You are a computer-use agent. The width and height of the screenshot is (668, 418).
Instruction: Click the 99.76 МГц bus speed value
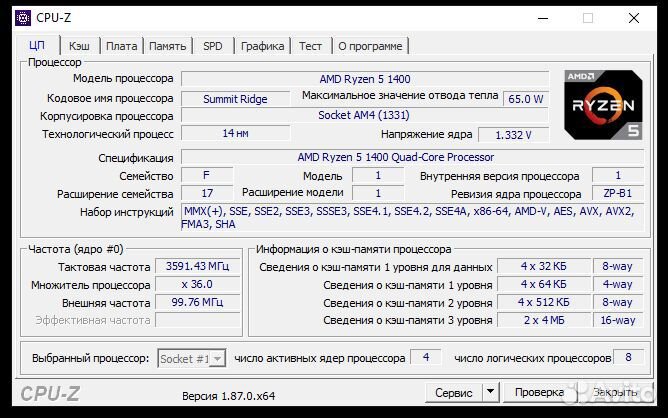(197, 302)
